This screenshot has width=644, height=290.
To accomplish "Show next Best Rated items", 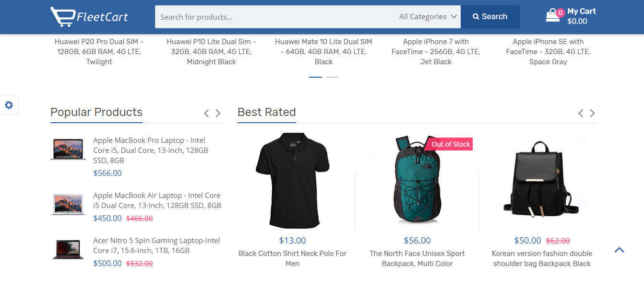I will tap(592, 113).
